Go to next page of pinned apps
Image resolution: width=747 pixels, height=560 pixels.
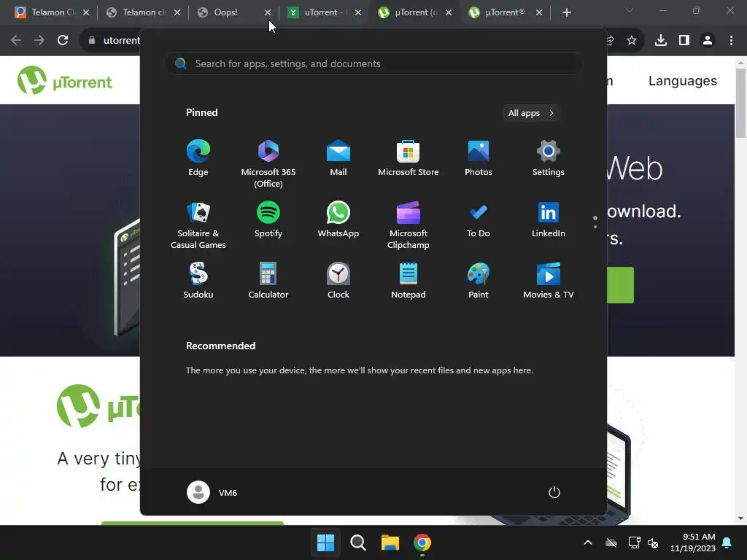coord(595,226)
